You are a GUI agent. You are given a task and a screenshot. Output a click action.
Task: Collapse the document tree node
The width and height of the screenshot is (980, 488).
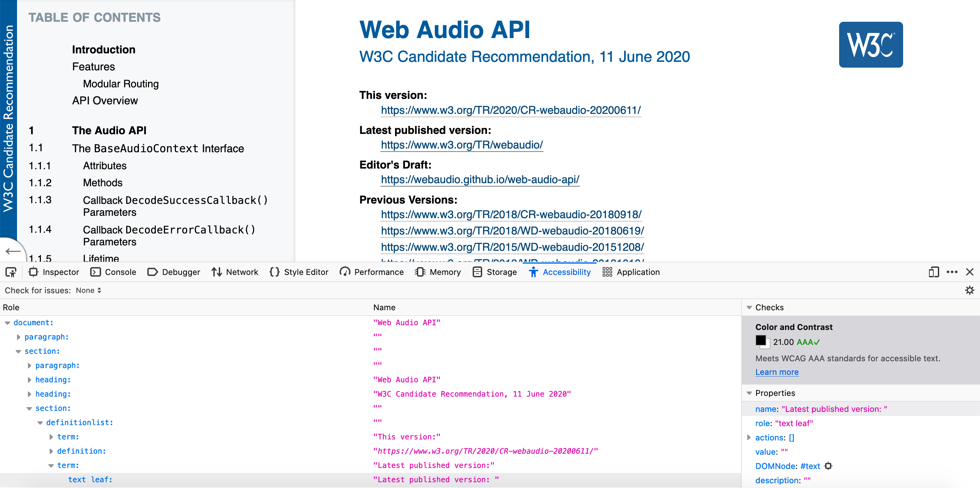(7, 323)
